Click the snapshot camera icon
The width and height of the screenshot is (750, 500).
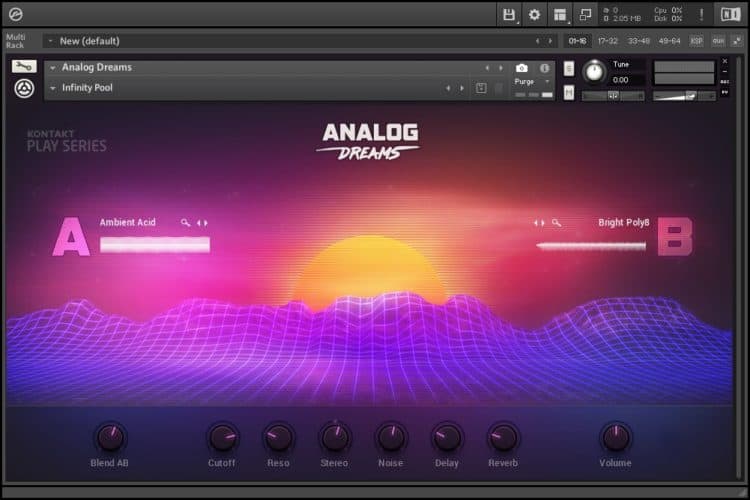tap(521, 68)
